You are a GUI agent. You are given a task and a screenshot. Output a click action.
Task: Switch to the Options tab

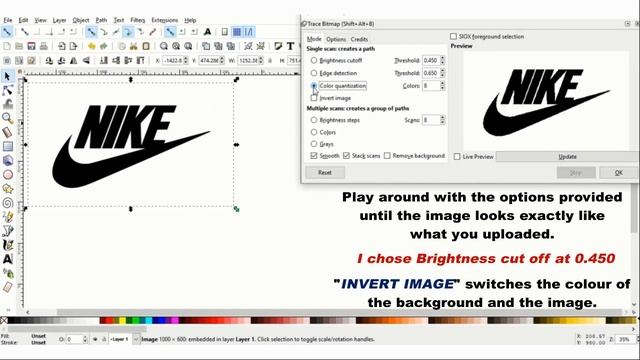pyautogui.click(x=336, y=39)
